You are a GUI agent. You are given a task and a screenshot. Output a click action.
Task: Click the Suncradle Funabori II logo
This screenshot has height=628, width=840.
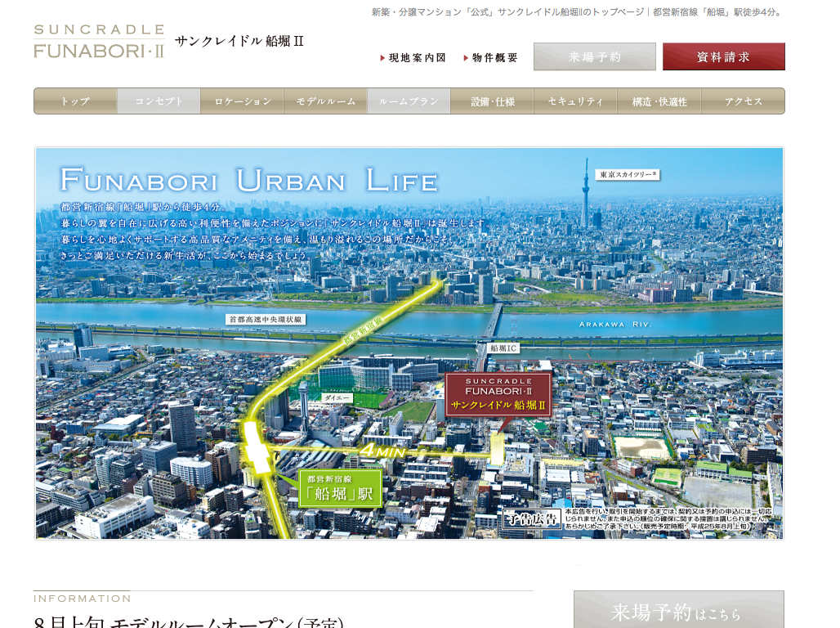[x=99, y=42]
